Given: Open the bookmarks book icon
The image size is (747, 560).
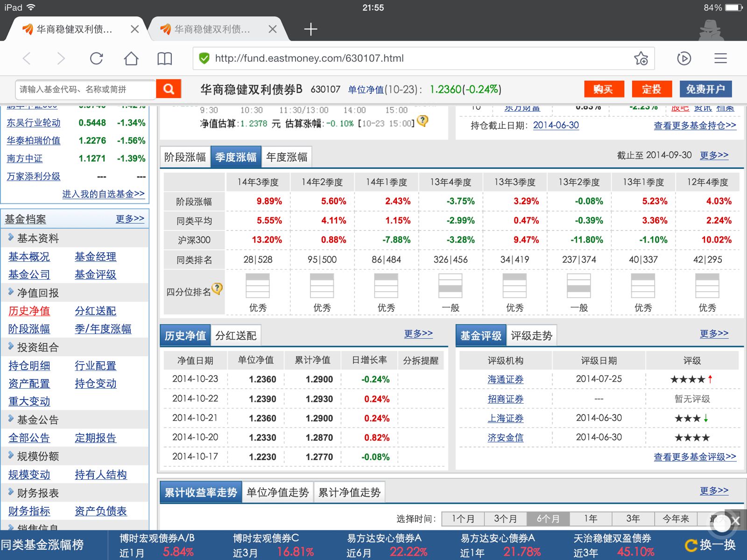Looking at the screenshot, I should click(165, 58).
